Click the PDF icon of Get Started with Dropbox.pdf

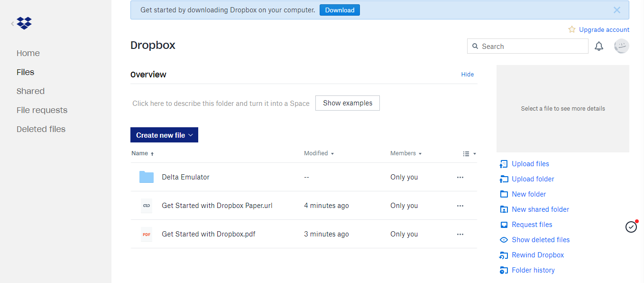coord(147,234)
